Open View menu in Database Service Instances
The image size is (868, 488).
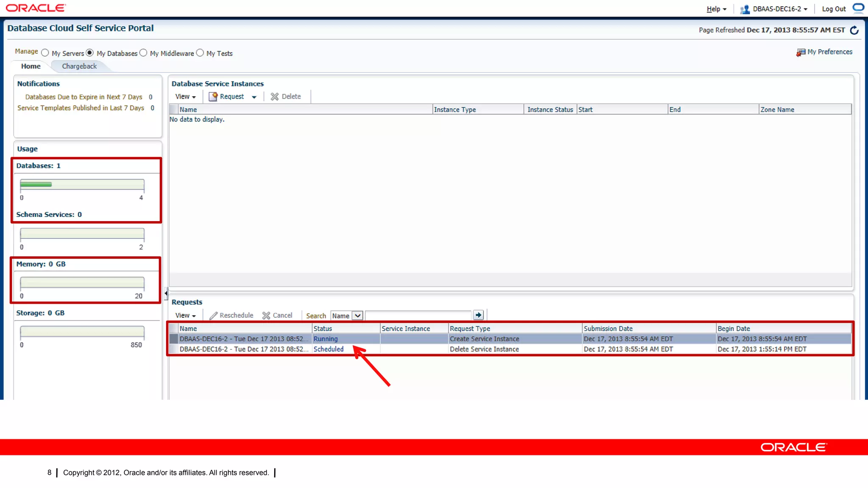(186, 97)
